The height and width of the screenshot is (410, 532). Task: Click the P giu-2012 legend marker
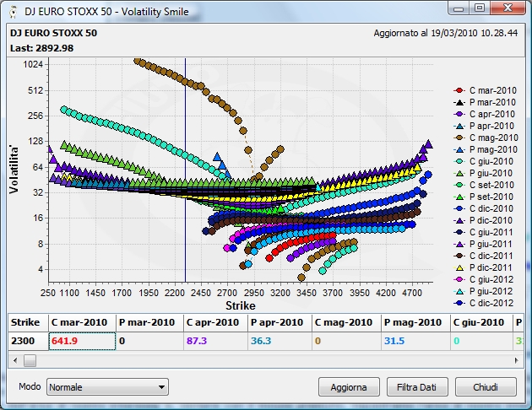point(459,291)
